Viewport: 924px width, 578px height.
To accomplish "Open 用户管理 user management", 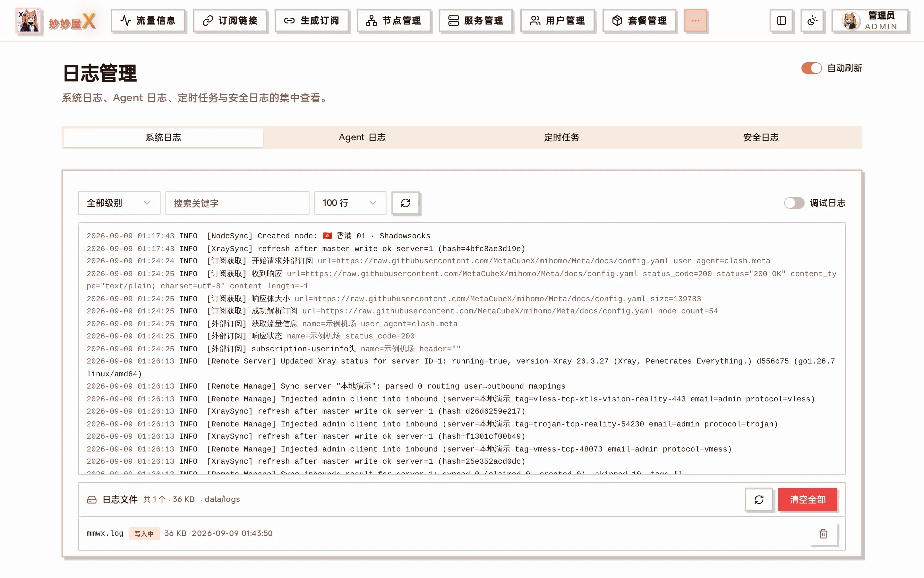I will click(558, 21).
